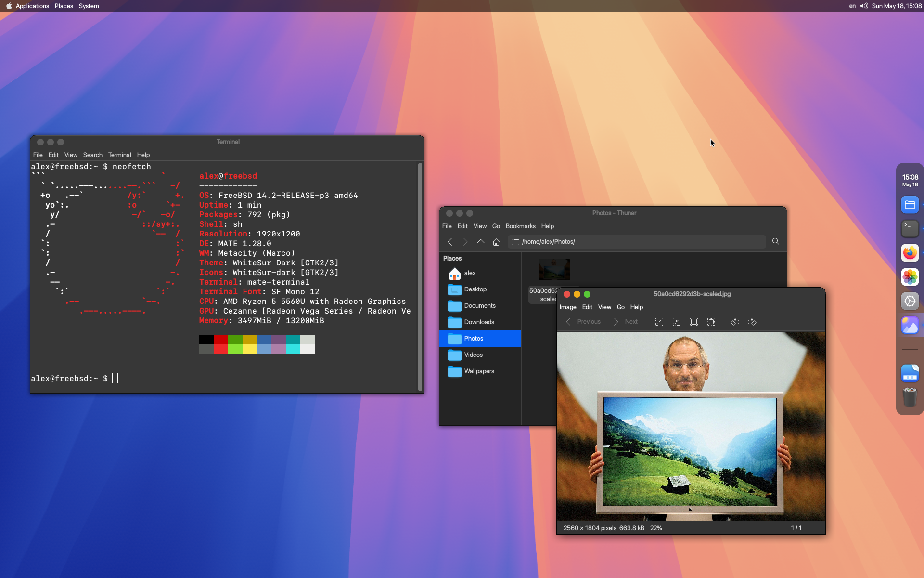Go to home folder in Thunar toolbar
The width and height of the screenshot is (924, 578).
tap(496, 242)
